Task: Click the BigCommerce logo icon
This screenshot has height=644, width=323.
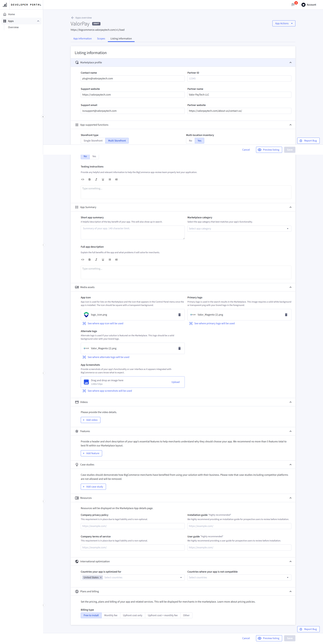Action: [5, 5]
